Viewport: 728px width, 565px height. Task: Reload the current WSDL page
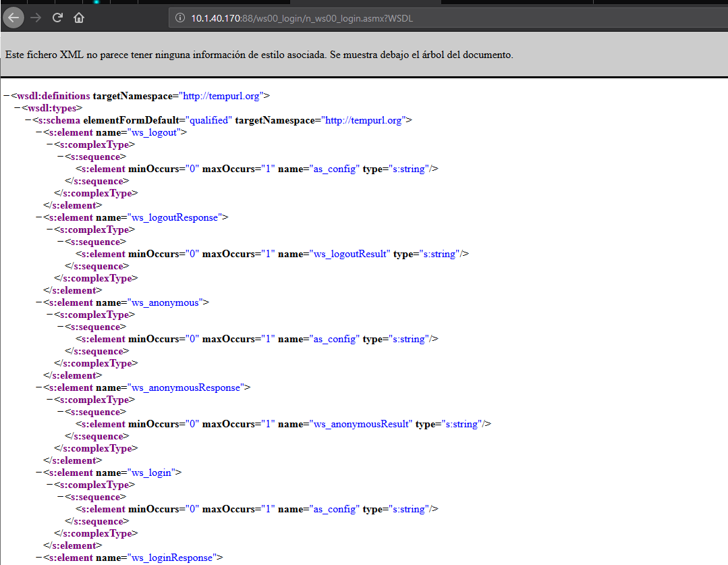tap(57, 18)
